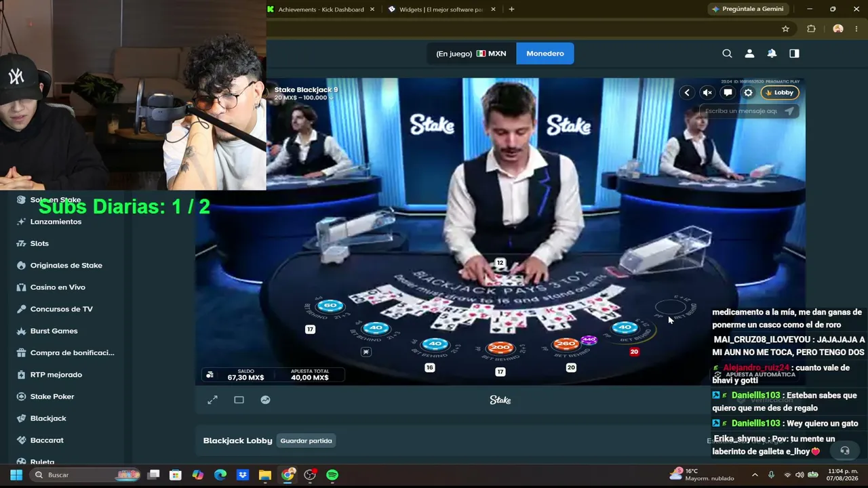868x488 pixels.
Task: Click the Guardar partida button
Action: point(306,441)
